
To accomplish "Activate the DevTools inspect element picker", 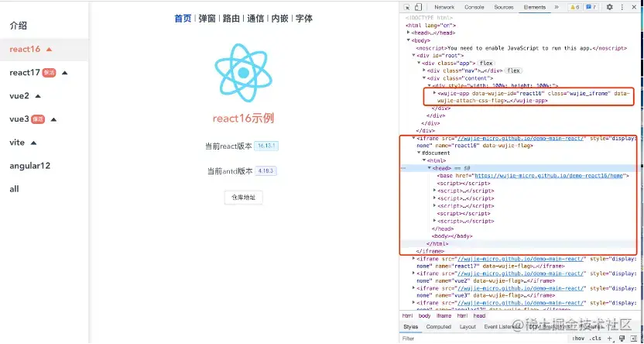I will tap(406, 7).
